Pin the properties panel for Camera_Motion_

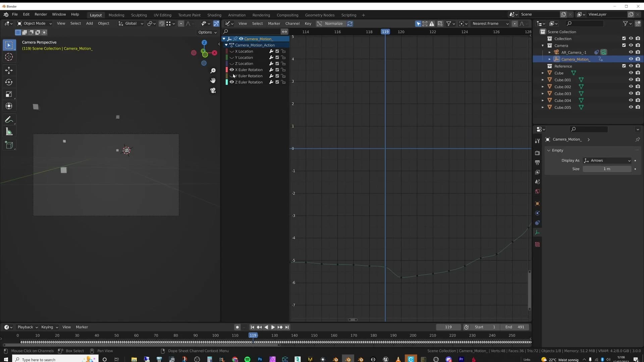(x=638, y=139)
